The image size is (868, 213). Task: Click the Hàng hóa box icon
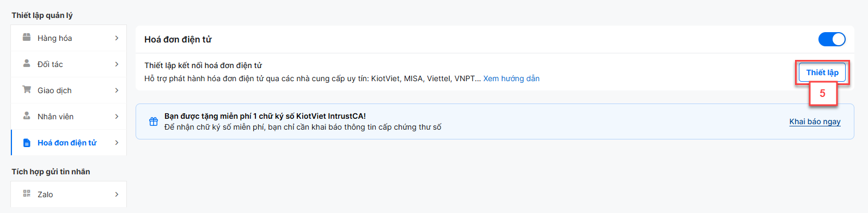[27, 38]
